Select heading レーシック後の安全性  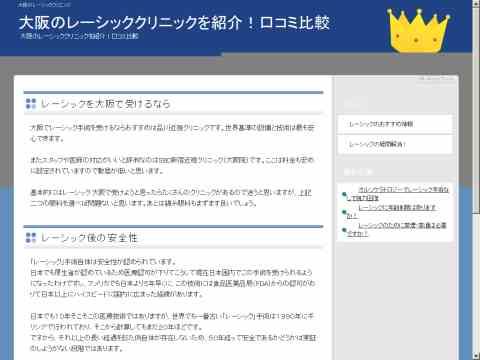click(89, 238)
